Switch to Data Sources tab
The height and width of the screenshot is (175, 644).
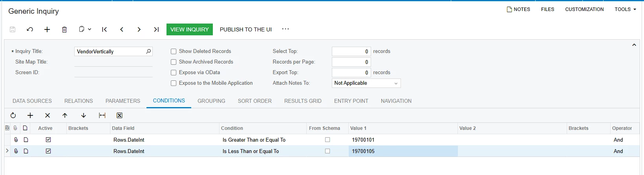[x=32, y=101]
